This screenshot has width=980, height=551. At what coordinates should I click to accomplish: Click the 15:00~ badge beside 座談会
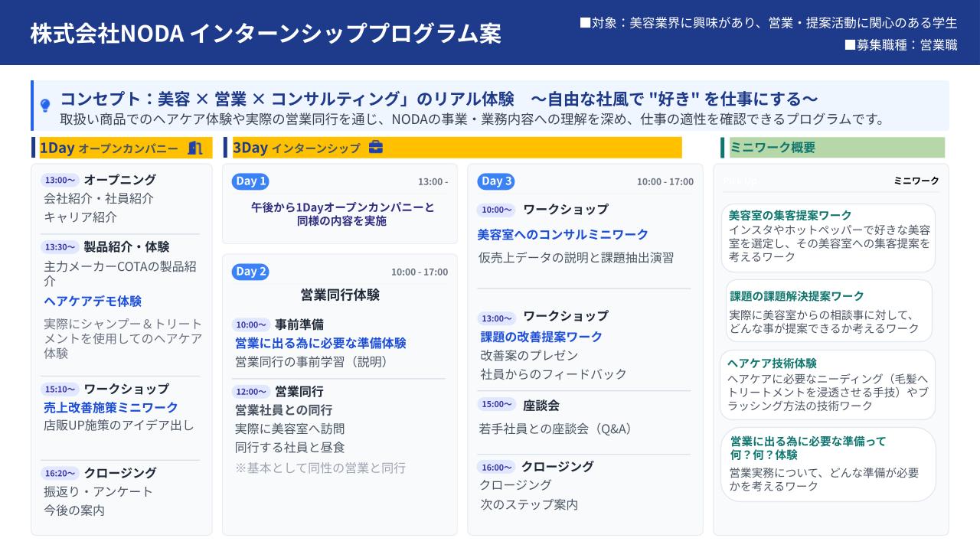pyautogui.click(x=496, y=405)
